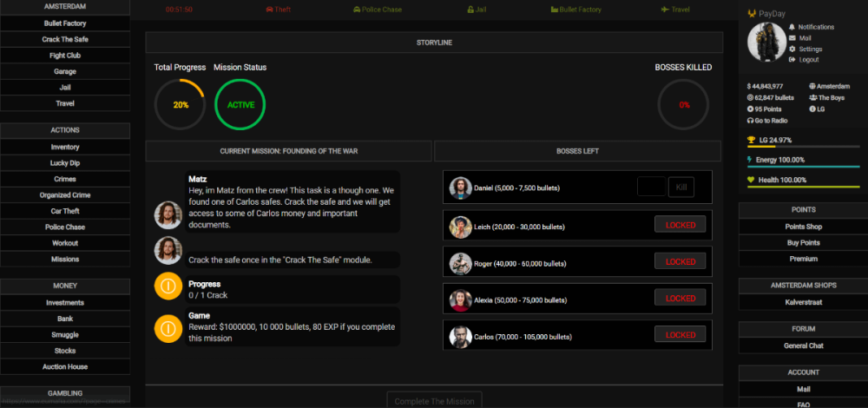Click the Theft car icon in top bar
Image resolution: width=868 pixels, height=408 pixels.
268,10
